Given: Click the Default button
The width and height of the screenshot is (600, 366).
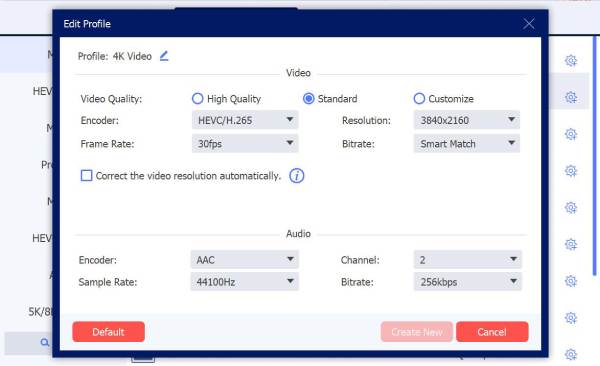Looking at the screenshot, I should 108,332.
